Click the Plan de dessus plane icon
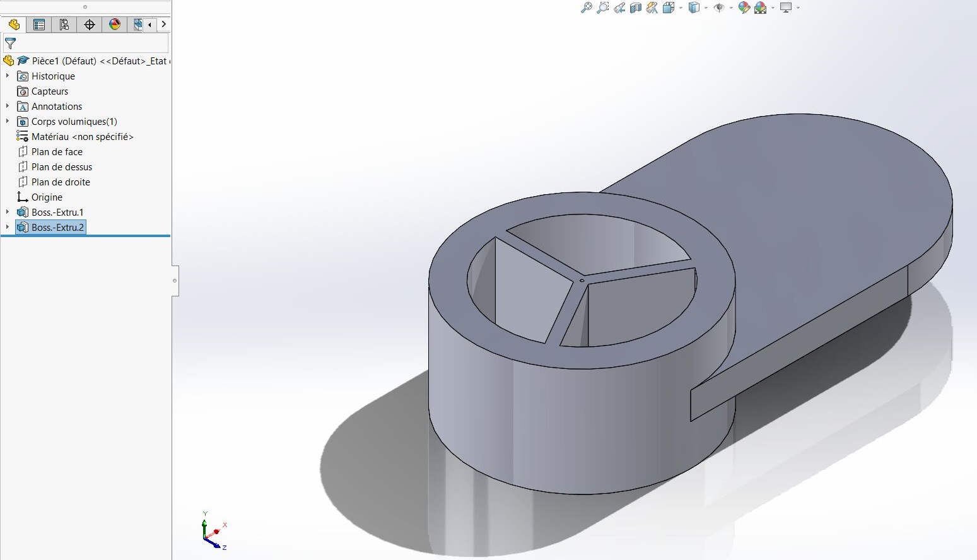Screen dimensions: 977x560 pos(23,167)
